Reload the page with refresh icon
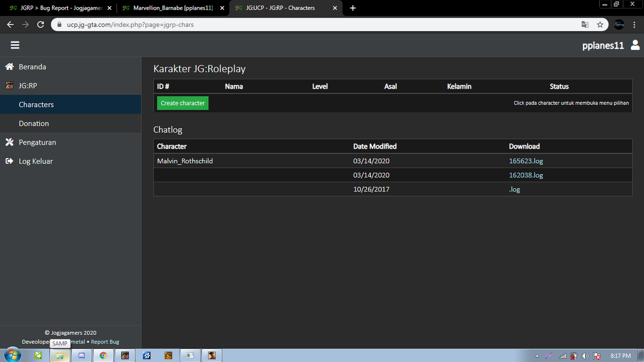The image size is (644, 362). [x=41, y=24]
